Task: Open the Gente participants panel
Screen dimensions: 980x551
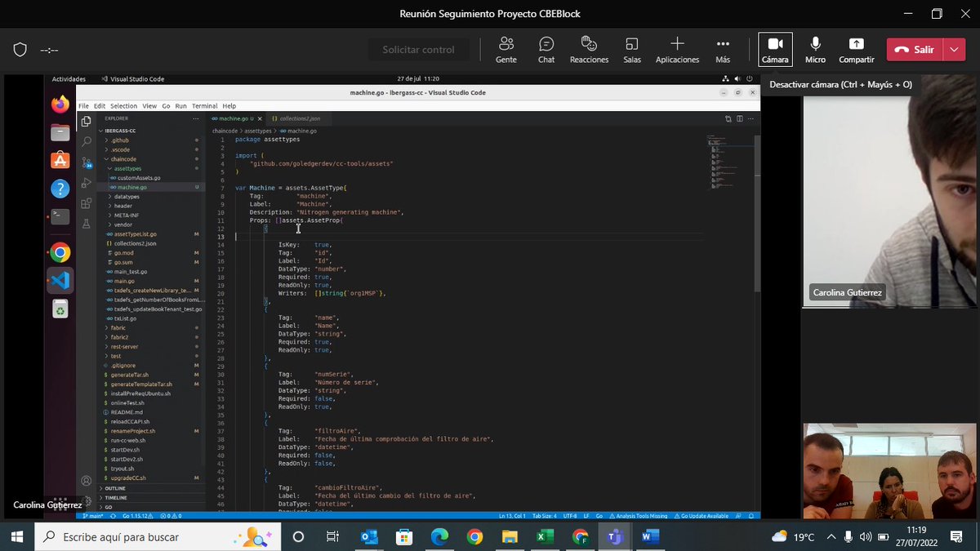Action: (506, 49)
